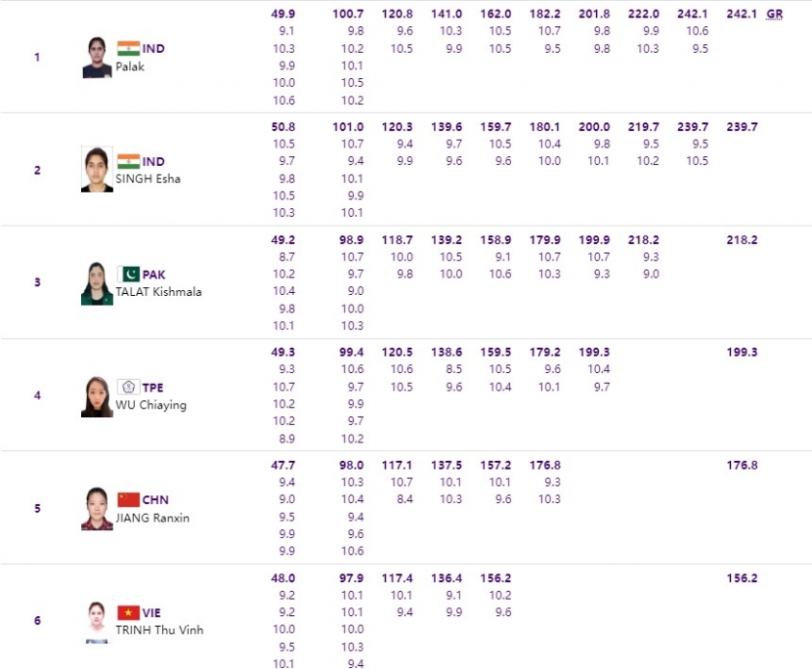Select the PAK country code
The height and width of the screenshot is (669, 812).
(x=153, y=275)
